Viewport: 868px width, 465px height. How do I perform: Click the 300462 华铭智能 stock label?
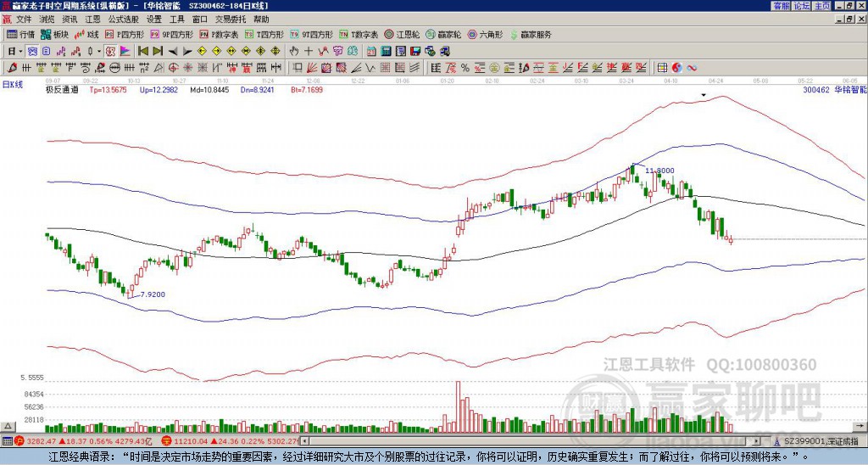click(835, 89)
